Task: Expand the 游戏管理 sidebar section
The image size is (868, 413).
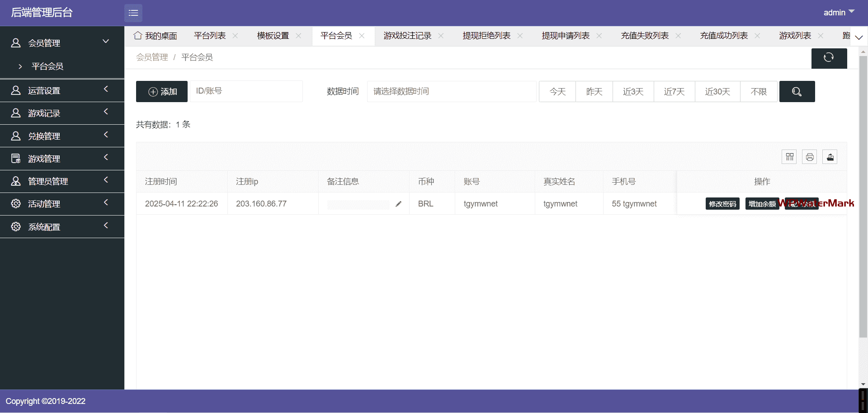Action: (x=62, y=159)
